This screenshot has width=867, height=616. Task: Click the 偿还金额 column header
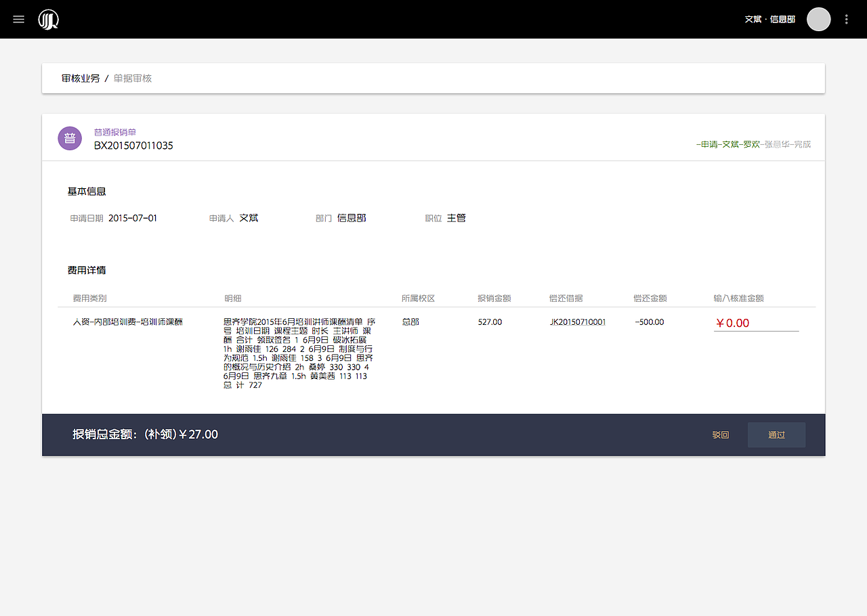tap(650, 299)
